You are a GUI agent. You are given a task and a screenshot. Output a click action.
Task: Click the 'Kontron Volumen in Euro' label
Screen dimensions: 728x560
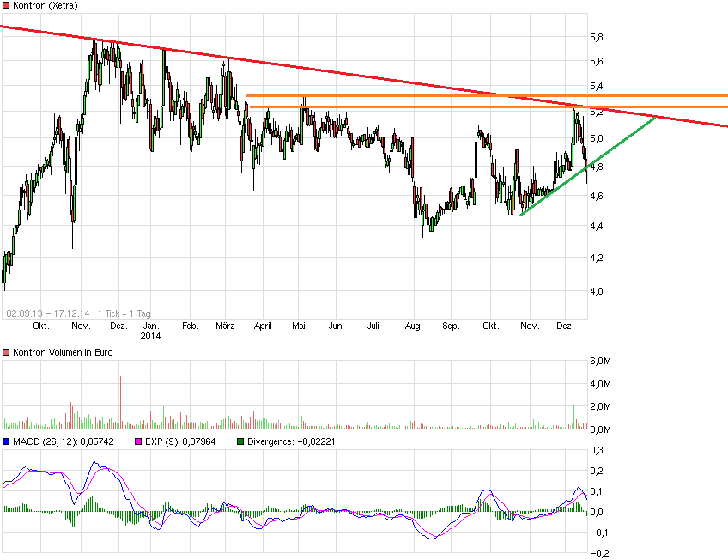(x=63, y=352)
